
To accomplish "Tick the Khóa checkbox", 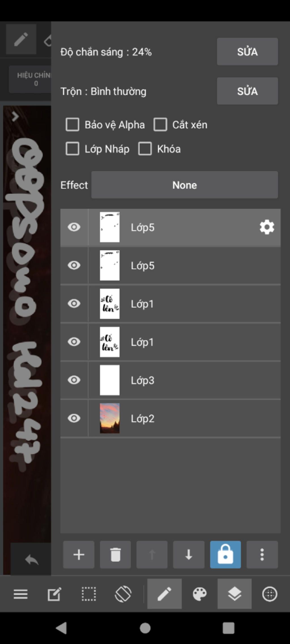I will pos(145,149).
